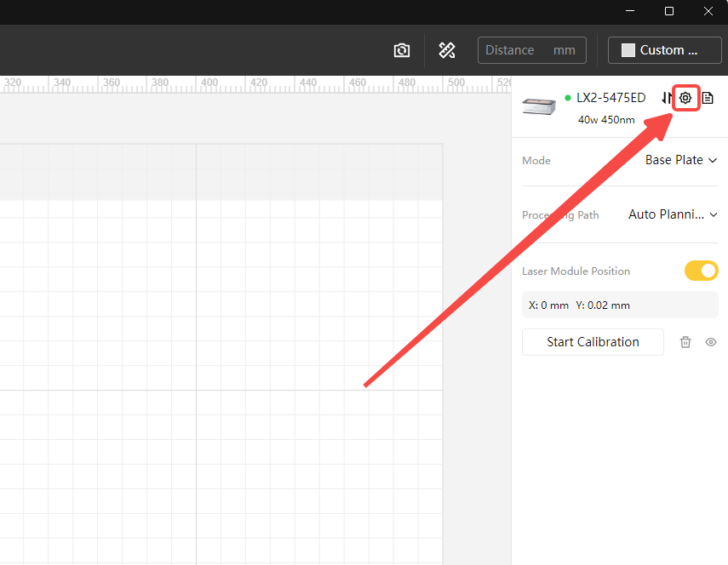Click the device switch arrows icon

667,98
